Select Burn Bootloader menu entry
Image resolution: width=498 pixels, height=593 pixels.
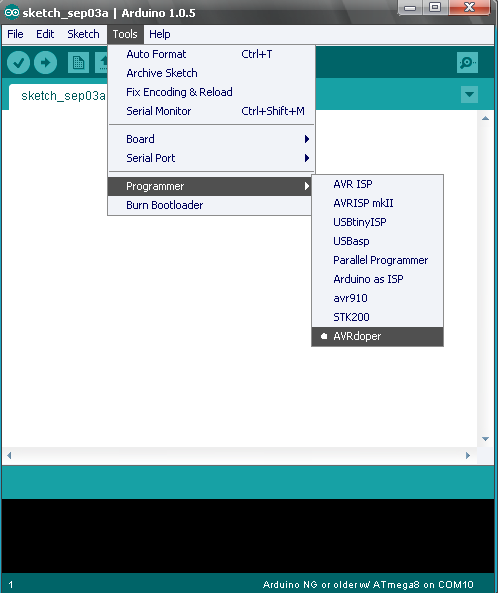click(x=209, y=205)
